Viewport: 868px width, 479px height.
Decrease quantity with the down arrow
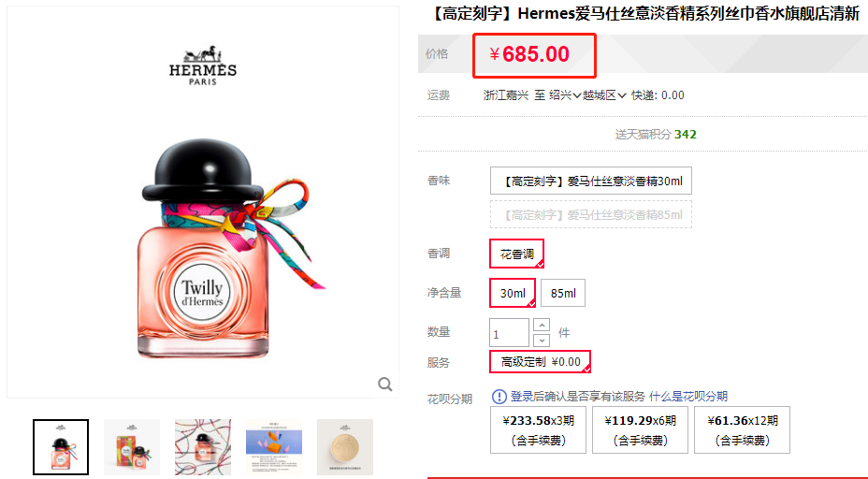coord(542,340)
